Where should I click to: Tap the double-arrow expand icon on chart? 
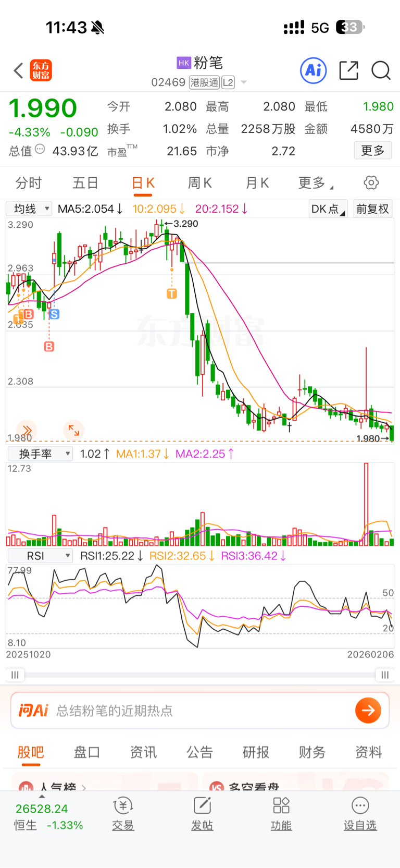(26, 430)
